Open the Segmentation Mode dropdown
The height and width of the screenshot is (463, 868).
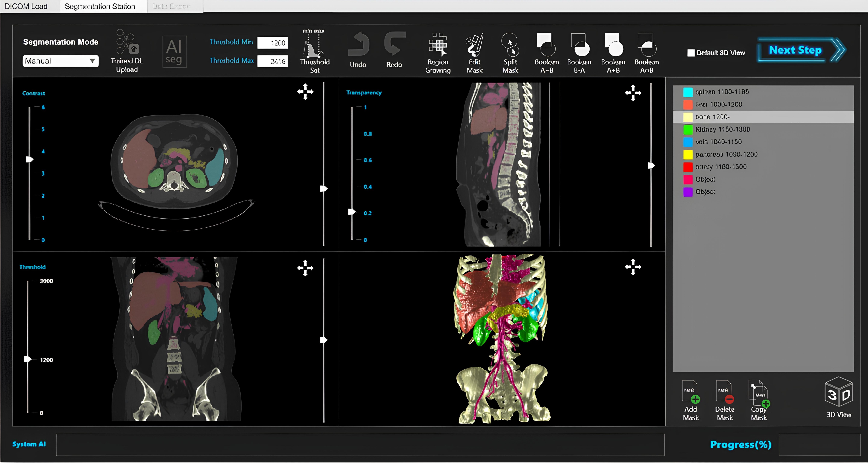tap(60, 61)
